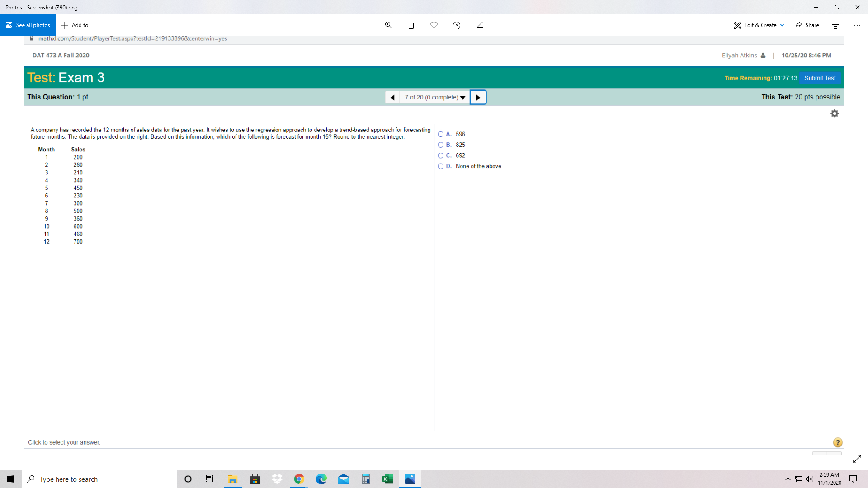Select answer B radio button 825
The width and height of the screenshot is (868, 488).
point(441,145)
